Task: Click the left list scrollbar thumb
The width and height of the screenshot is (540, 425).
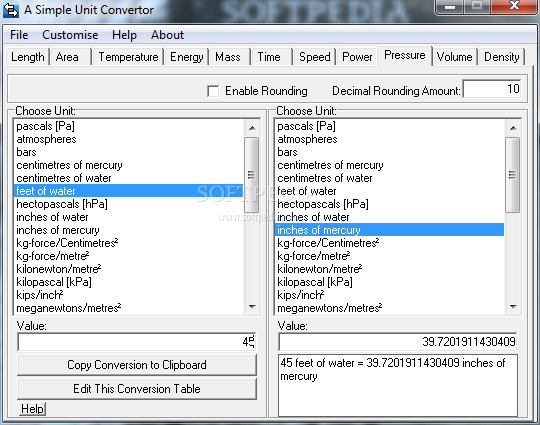Action: 252,175
